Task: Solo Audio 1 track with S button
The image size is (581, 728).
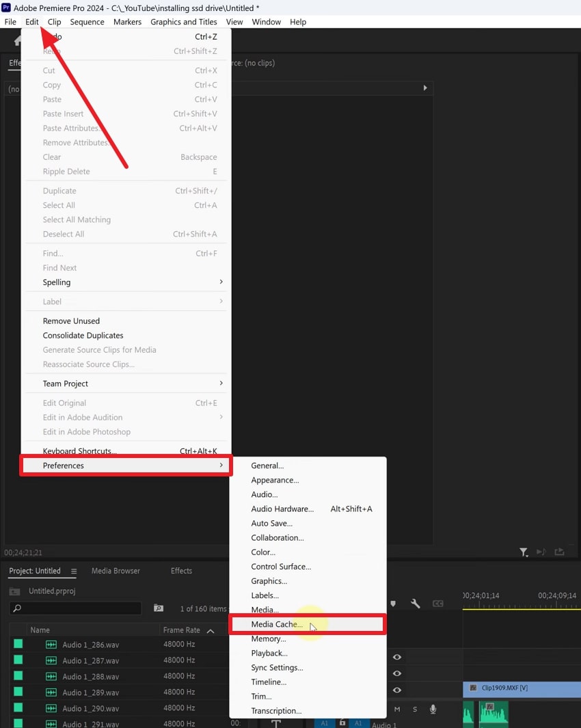Action: pos(415,709)
